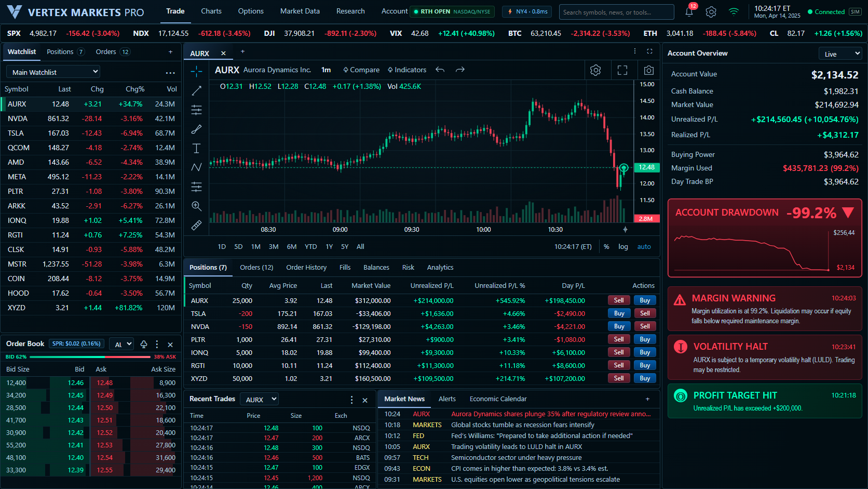The image size is (868, 489).
Task: Expand chart to fullscreen
Action: (622, 70)
